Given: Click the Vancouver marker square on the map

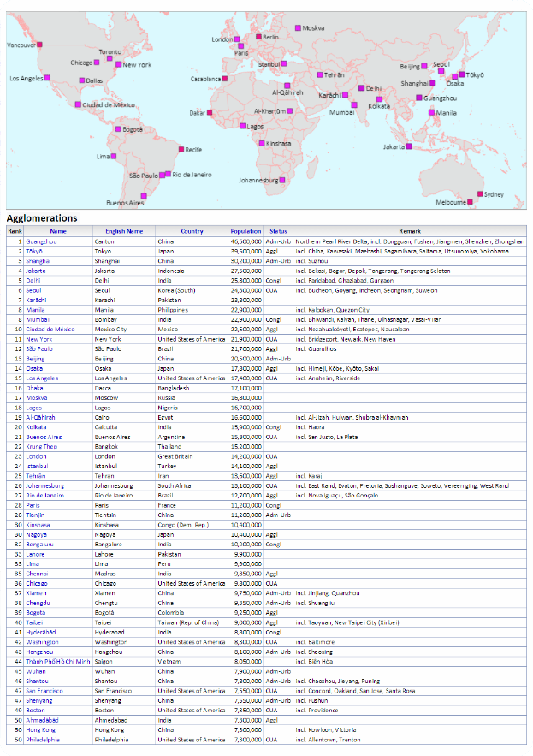Looking at the screenshot, I should coord(39,45).
